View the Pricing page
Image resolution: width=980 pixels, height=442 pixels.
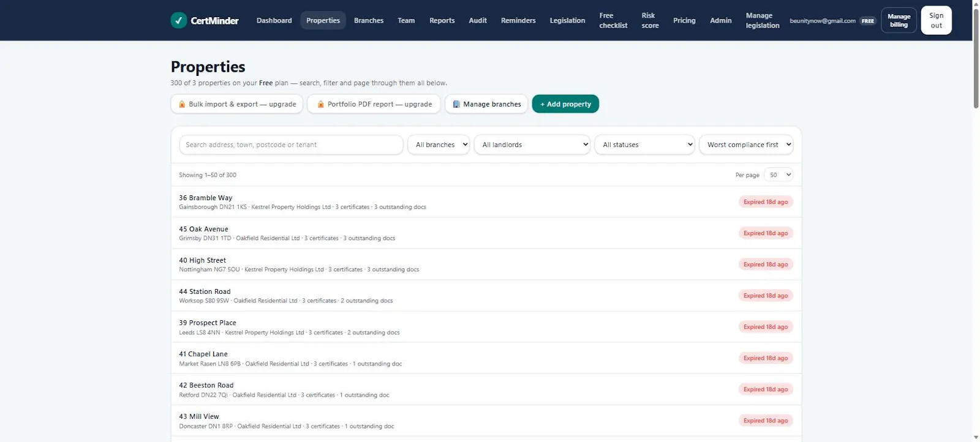[x=684, y=20]
